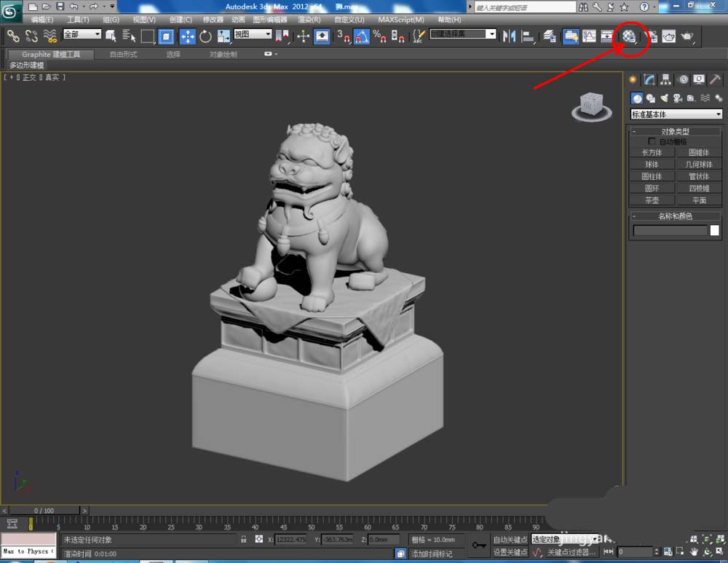The image size is (728, 563).
Task: Click the 茶壶 teapot button
Action: tap(652, 200)
